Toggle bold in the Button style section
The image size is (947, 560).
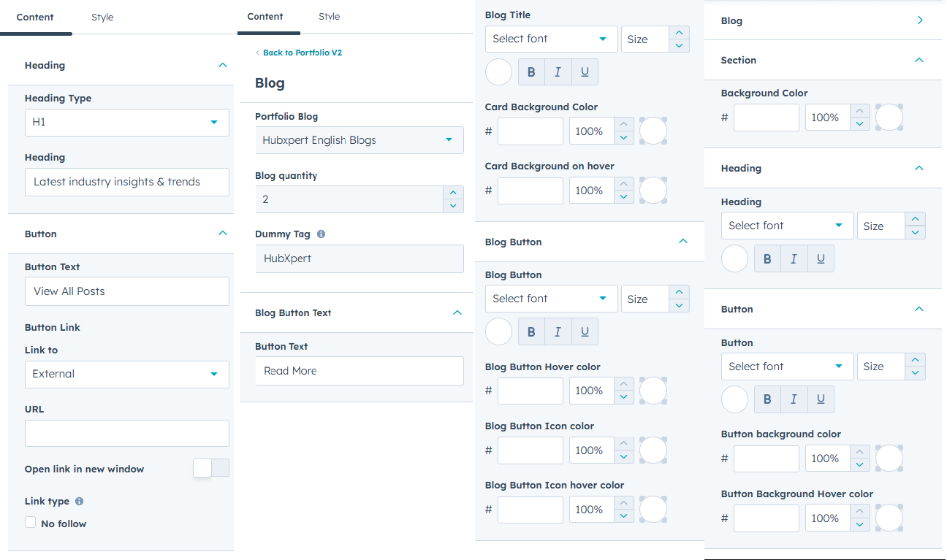point(767,399)
